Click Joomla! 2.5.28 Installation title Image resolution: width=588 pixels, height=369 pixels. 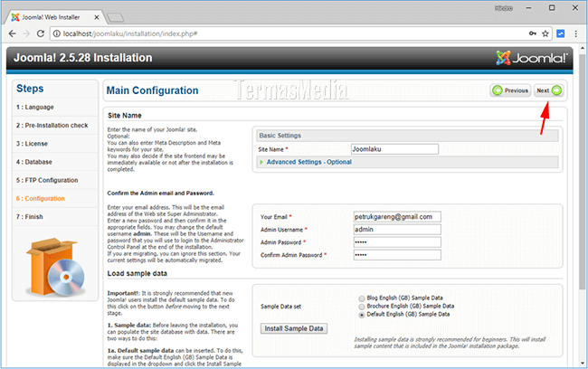tap(83, 58)
